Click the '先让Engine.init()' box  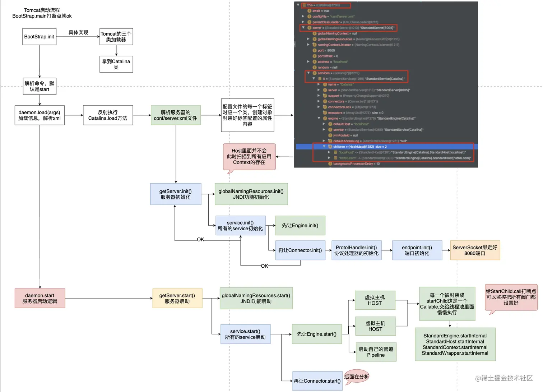[300, 226]
